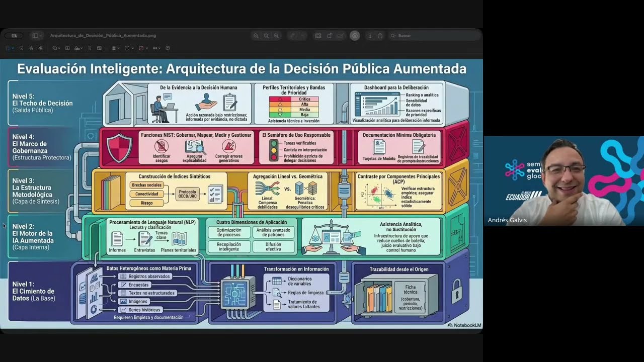Add a text box with the Text tool
644x362 pixels.
coord(67,48)
